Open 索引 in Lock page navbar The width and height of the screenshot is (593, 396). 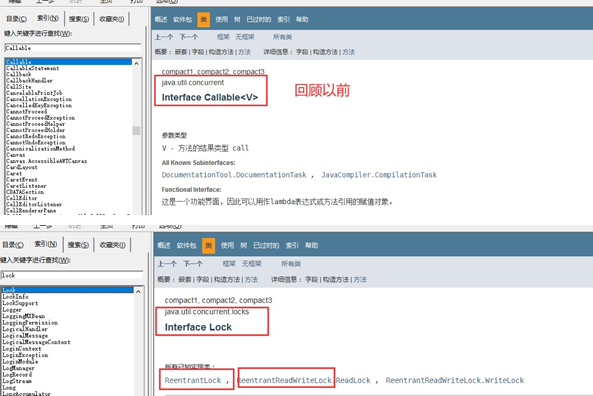(292, 245)
